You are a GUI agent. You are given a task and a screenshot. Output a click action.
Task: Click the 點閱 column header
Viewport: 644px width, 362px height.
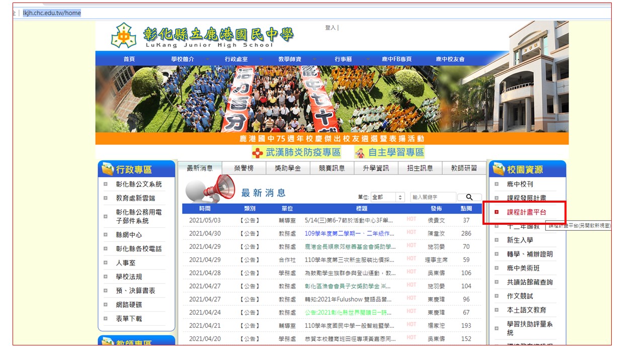[x=466, y=209]
